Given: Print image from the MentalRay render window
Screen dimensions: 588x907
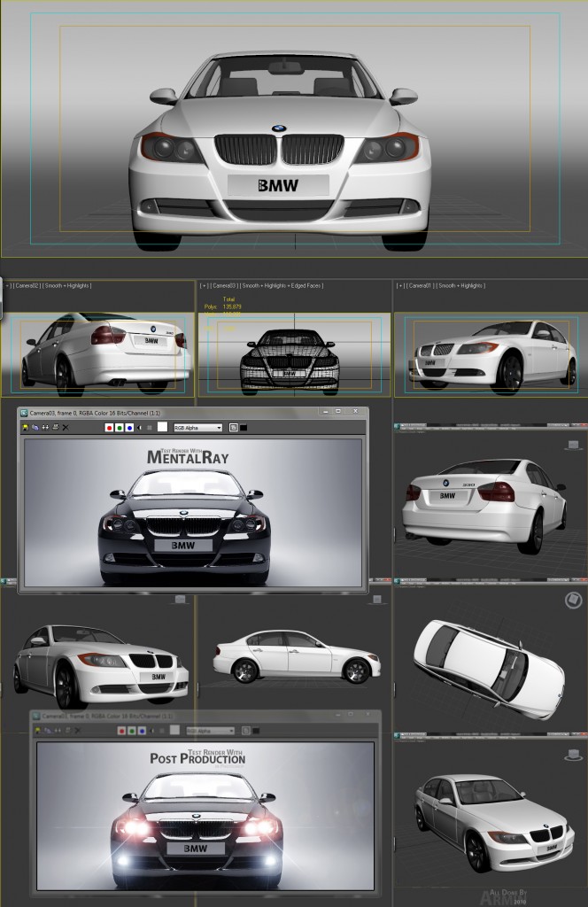Looking at the screenshot, I should [56, 428].
